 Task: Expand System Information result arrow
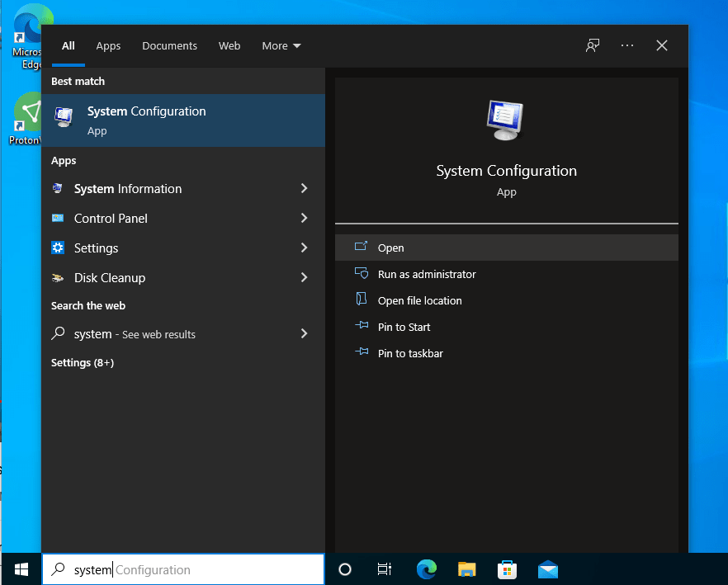coord(304,189)
